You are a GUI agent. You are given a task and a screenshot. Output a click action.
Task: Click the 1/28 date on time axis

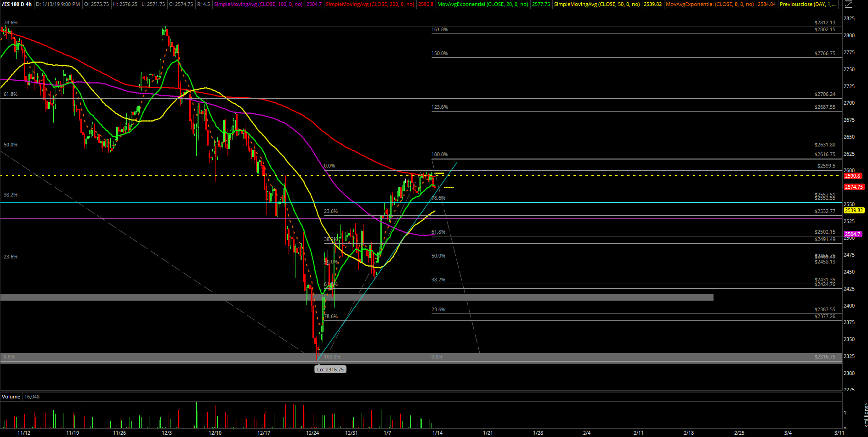[538, 433]
